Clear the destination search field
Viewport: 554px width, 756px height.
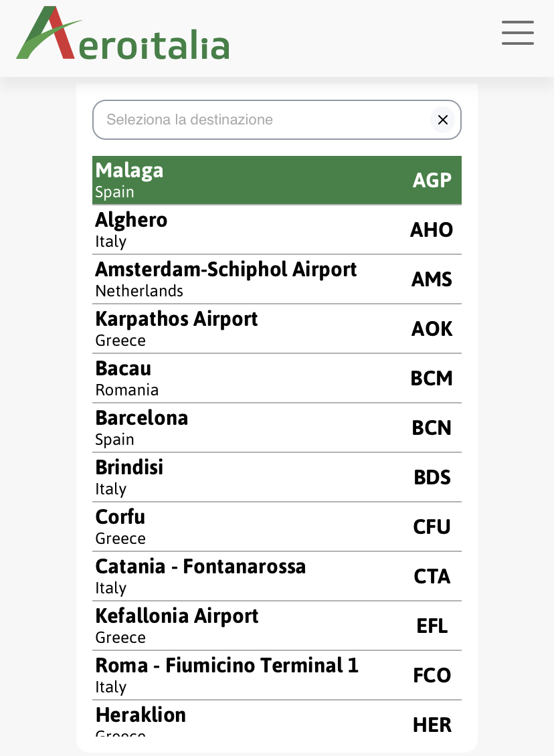(442, 120)
